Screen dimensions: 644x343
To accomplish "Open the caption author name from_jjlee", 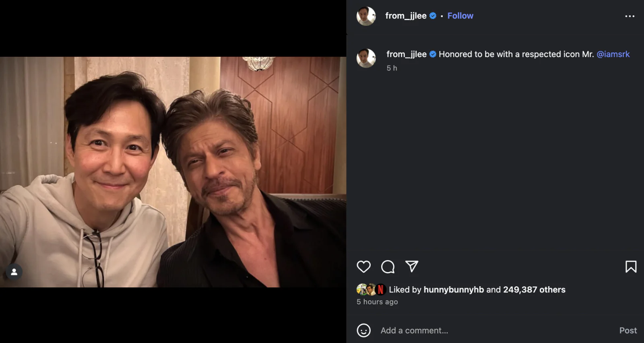I will 407,54.
